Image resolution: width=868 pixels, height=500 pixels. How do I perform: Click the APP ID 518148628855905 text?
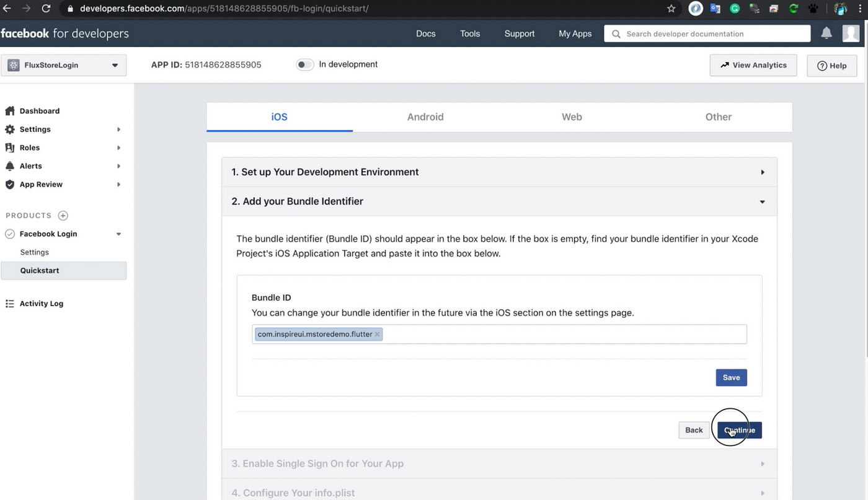[206, 64]
